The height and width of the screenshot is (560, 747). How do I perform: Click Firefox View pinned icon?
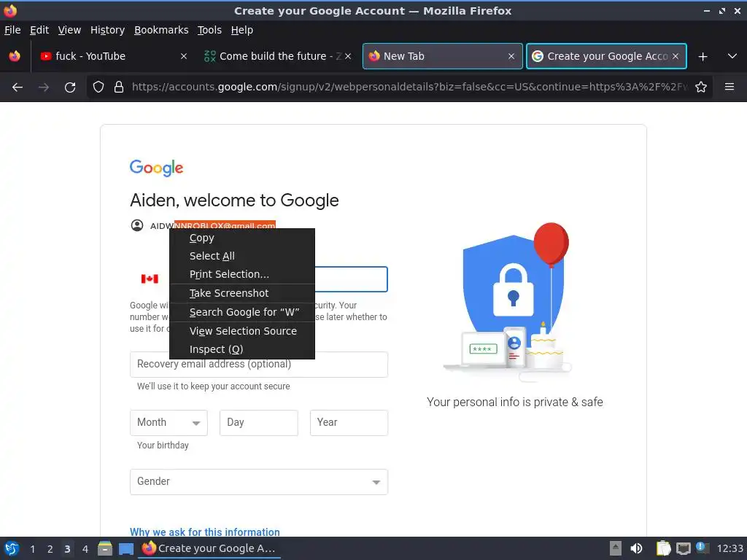(x=15, y=56)
